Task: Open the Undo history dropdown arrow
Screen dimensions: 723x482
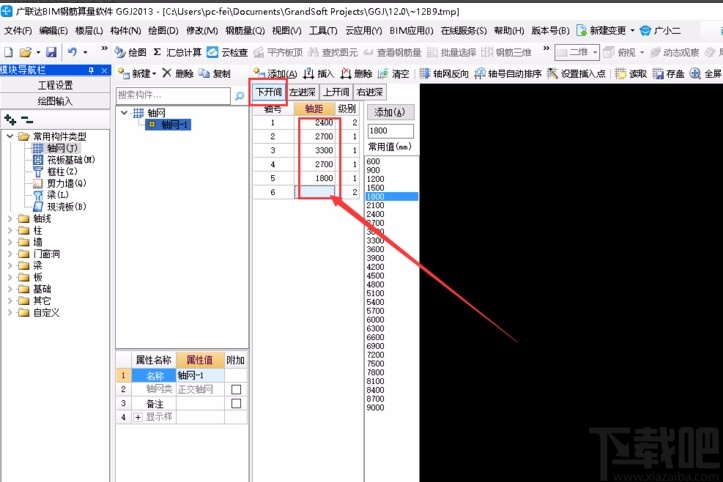Action: click(x=85, y=52)
